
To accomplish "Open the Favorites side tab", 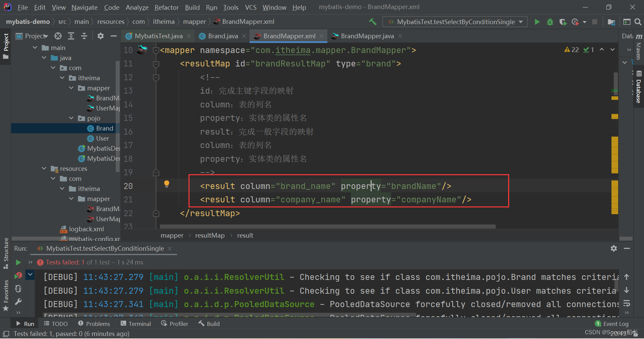I will pyautogui.click(x=6, y=295).
